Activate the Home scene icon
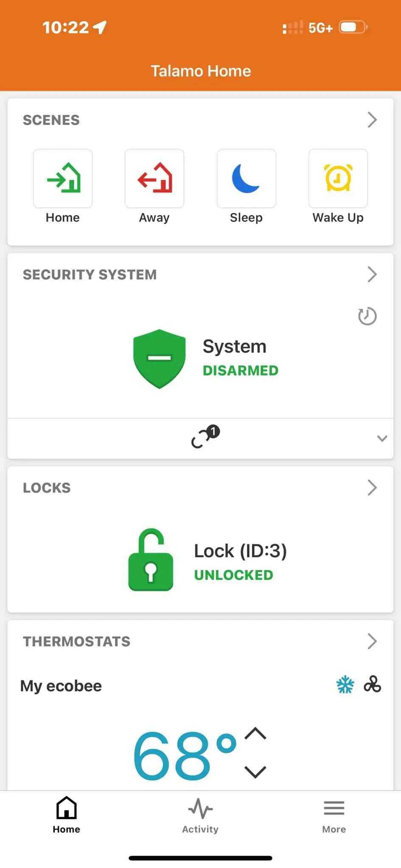This screenshot has width=401, height=868. [x=63, y=178]
